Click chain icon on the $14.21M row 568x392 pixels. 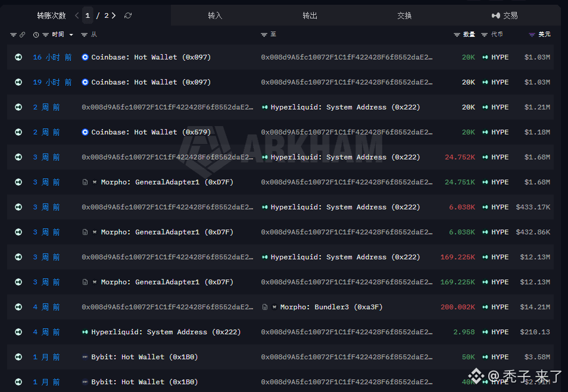click(x=18, y=307)
